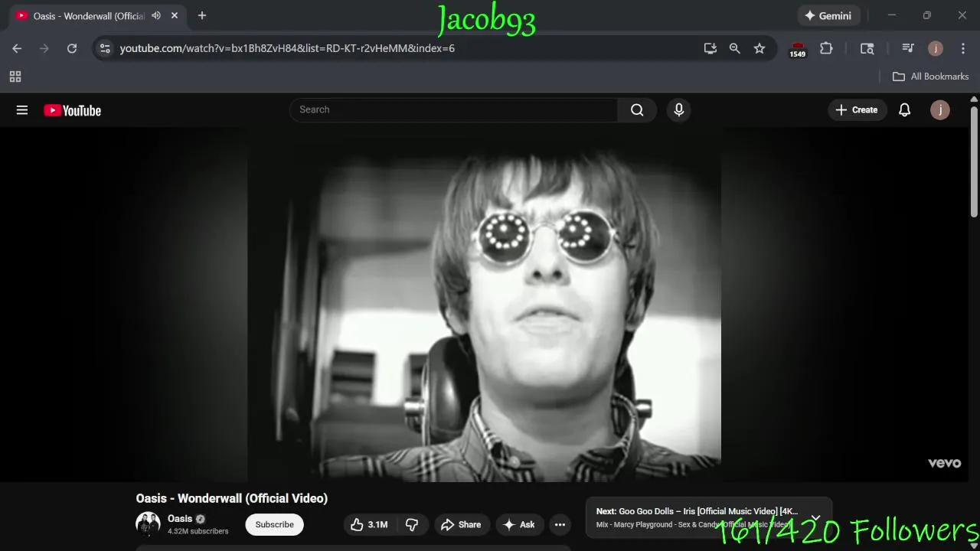980x551 pixels.
Task: Subscribe to the Oasis channel
Action: click(274, 524)
